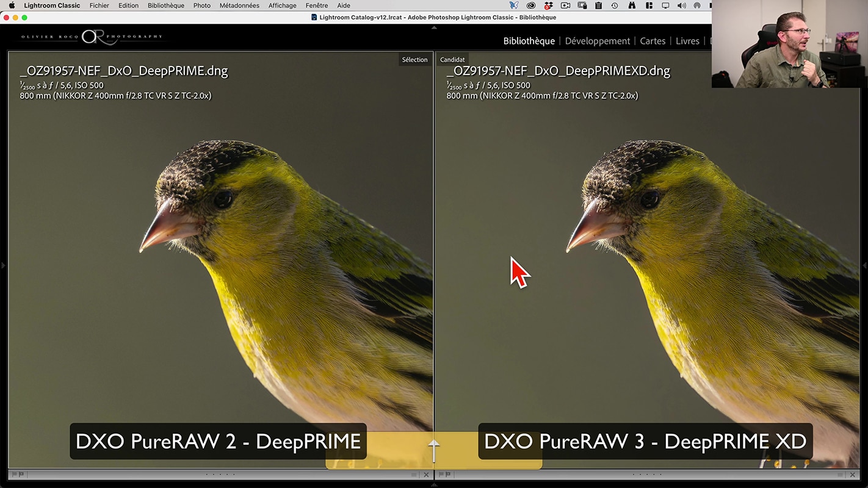Click the binoculars menu bar icon
The height and width of the screenshot is (488, 868).
point(632,5)
